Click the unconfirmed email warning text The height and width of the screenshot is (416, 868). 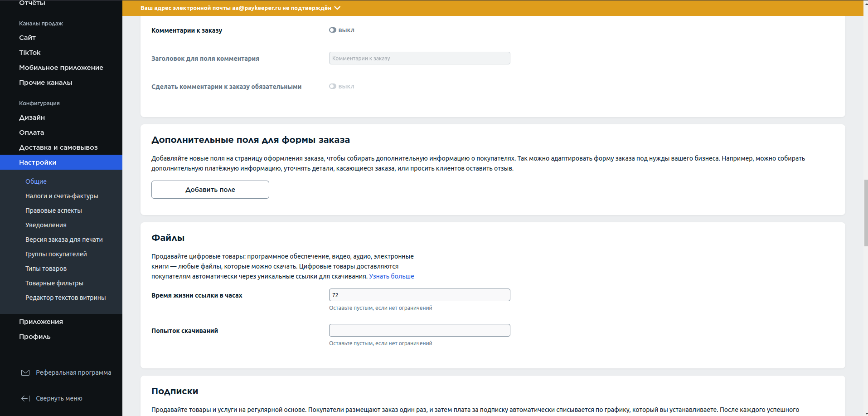236,8
